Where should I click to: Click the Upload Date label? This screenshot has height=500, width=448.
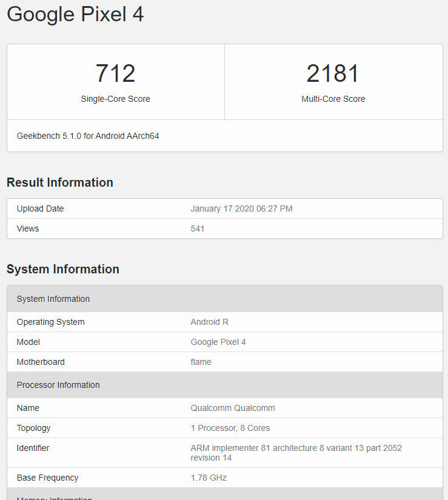tap(40, 208)
